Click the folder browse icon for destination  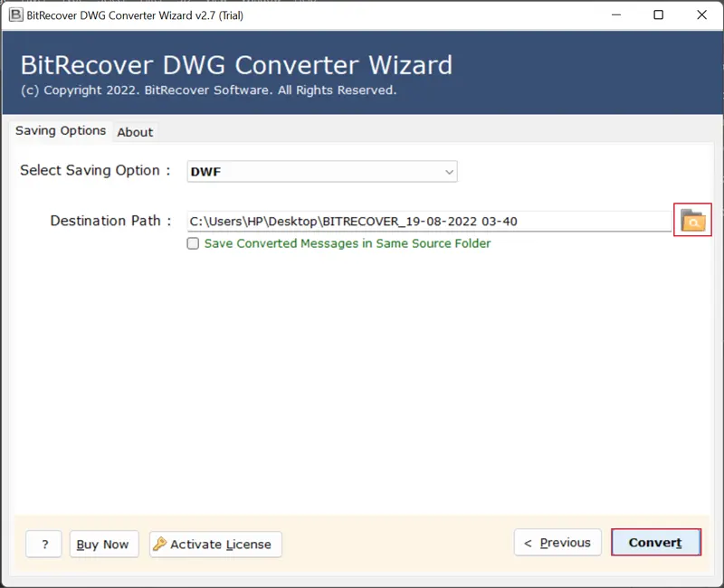tap(692, 220)
